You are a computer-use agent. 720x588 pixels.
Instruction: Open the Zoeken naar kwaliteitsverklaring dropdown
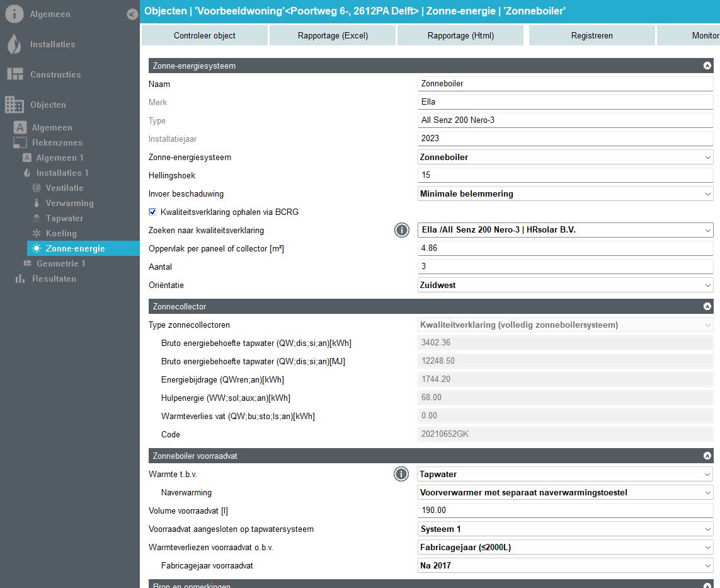pyautogui.click(x=565, y=230)
